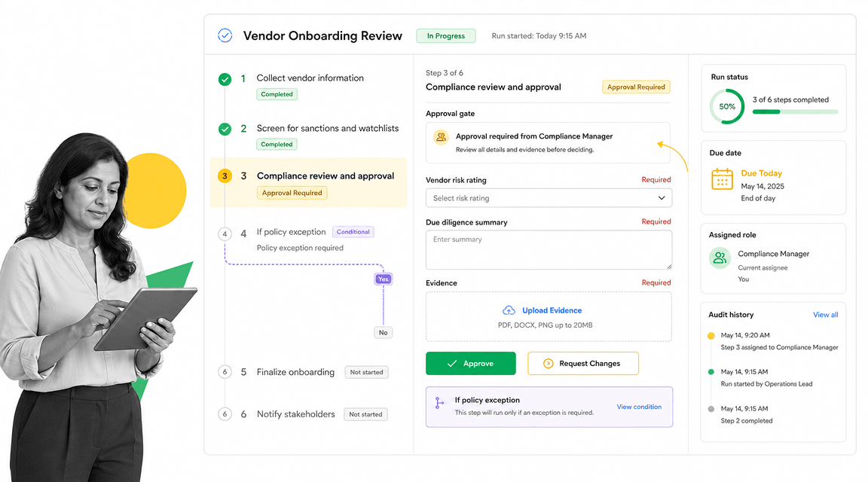Click the Run started: Today 9:15 AM text

[x=539, y=36]
